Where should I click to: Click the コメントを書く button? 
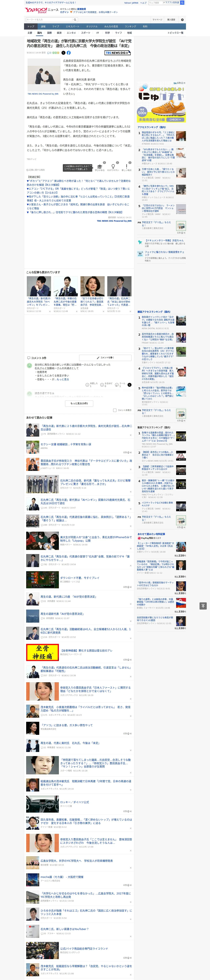coord(105,358)
